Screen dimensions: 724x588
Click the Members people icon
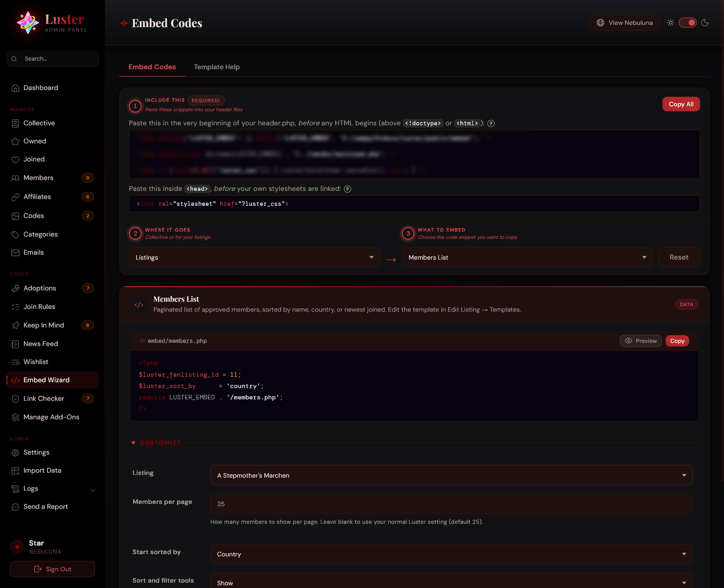point(15,178)
